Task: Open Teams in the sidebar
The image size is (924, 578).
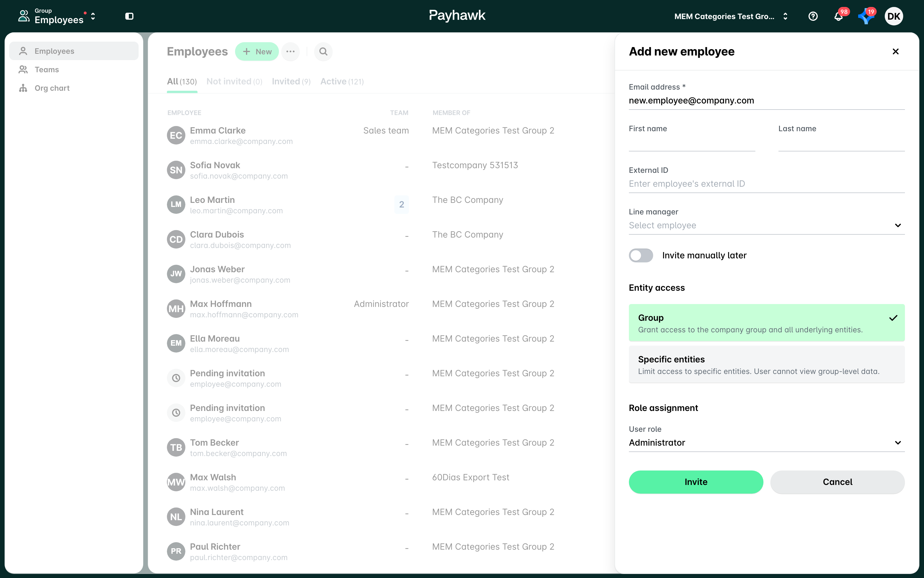Action: [x=74, y=70]
